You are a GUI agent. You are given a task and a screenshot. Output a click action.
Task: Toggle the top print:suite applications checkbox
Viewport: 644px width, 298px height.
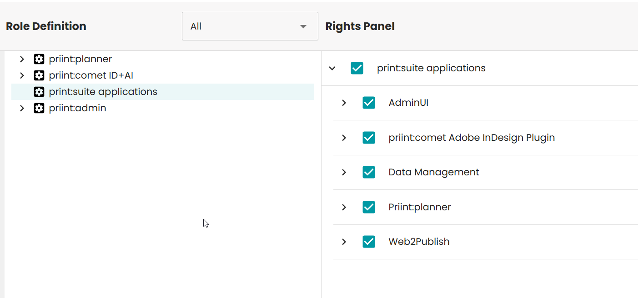pyautogui.click(x=357, y=68)
